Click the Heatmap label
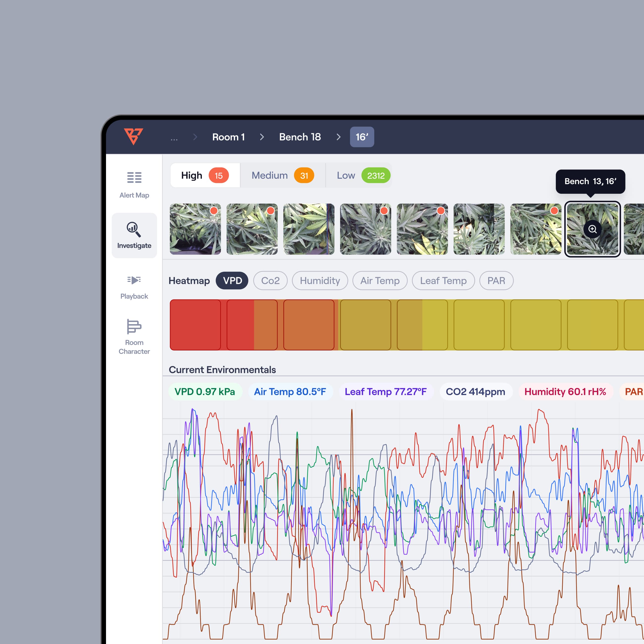Screen dimensions: 644x644 tap(189, 281)
